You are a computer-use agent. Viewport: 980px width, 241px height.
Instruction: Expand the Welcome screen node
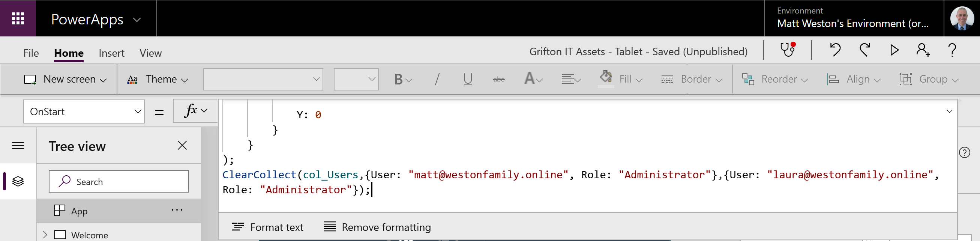pyautogui.click(x=45, y=235)
